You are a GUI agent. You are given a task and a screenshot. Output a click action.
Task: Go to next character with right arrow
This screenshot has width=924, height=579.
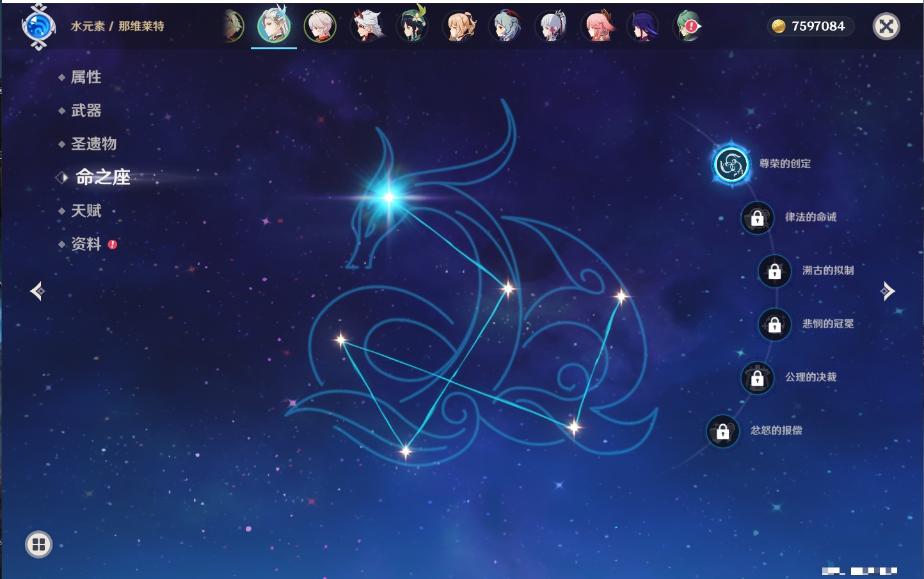888,291
